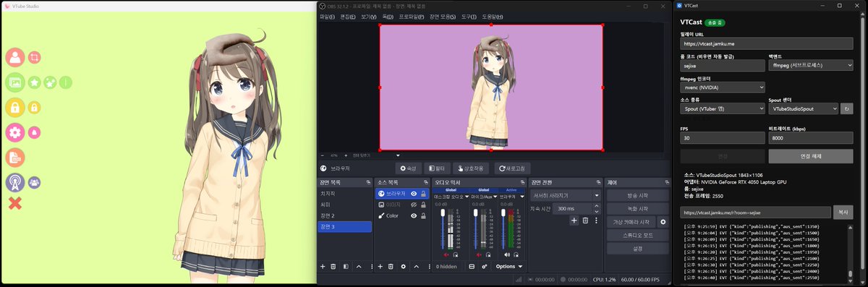This screenshot has width=868, height=287.
Task: Open the mixer Options dropdown
Action: pyautogui.click(x=509, y=267)
